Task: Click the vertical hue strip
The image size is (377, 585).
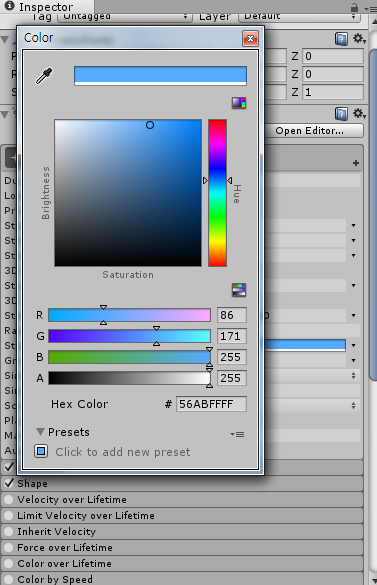Action: click(x=217, y=193)
